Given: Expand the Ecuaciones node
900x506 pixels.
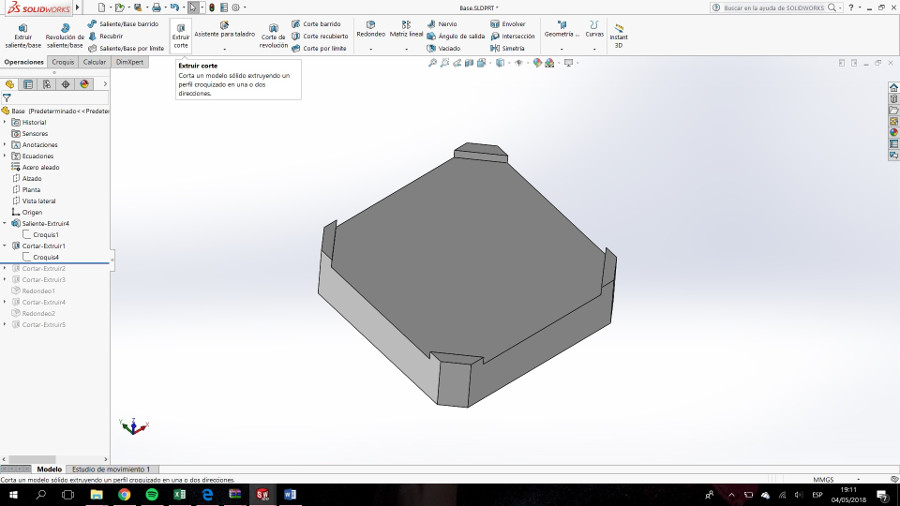Looking at the screenshot, I should 5,156.
